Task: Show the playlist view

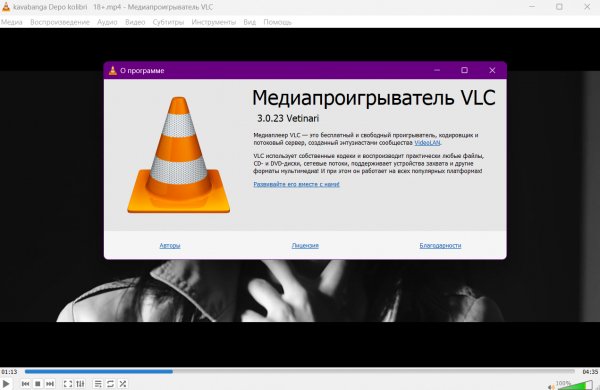Action: (98, 383)
